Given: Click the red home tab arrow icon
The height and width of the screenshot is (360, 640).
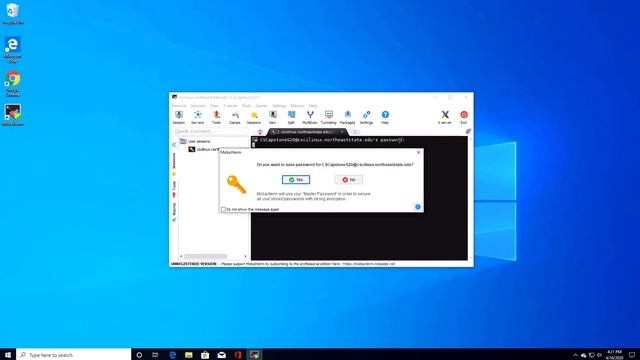Looking at the screenshot, I should click(260, 132).
